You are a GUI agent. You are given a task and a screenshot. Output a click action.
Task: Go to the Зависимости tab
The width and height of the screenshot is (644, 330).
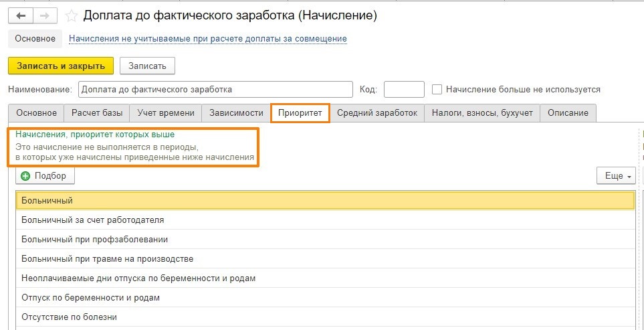pos(236,113)
